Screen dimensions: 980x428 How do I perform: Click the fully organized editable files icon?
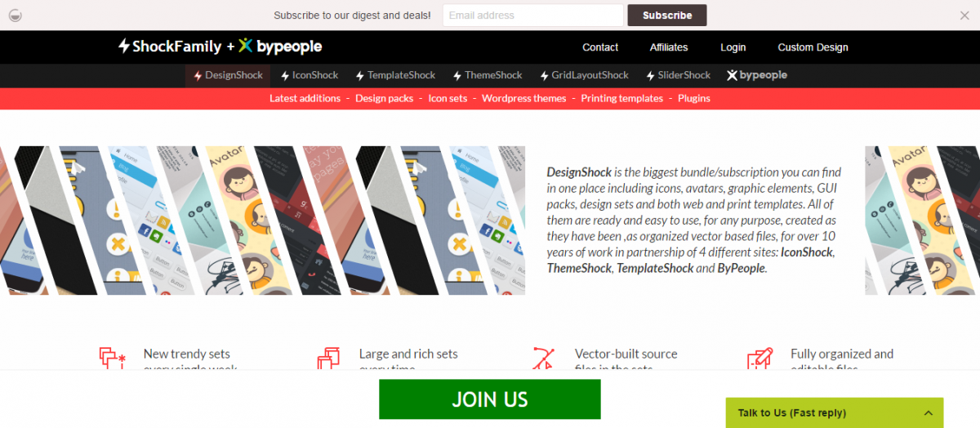(x=759, y=359)
